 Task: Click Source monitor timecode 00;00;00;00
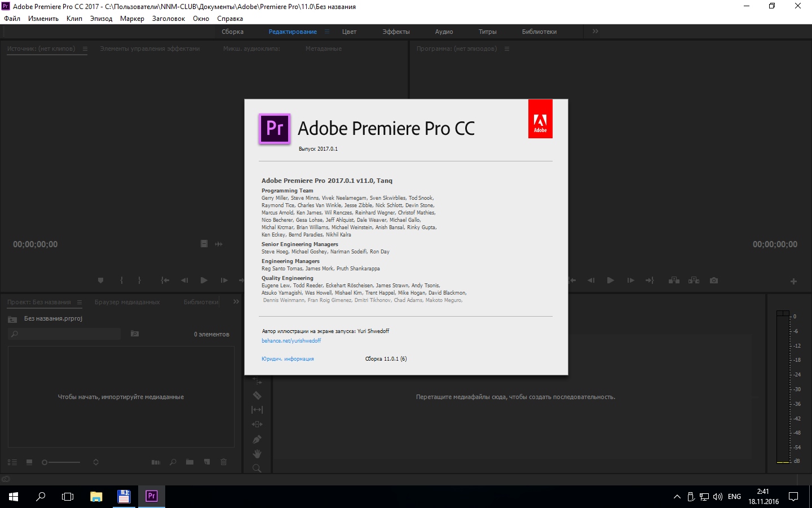(36, 244)
